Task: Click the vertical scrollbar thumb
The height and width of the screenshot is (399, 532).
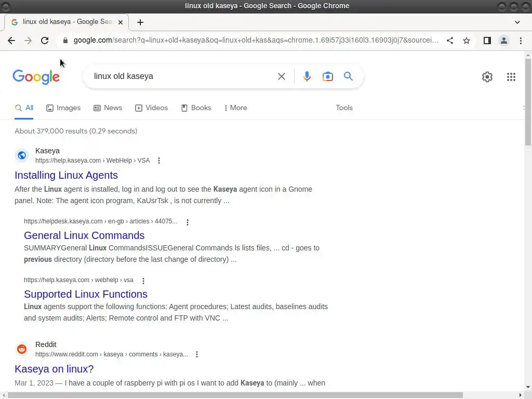Action: point(528,102)
